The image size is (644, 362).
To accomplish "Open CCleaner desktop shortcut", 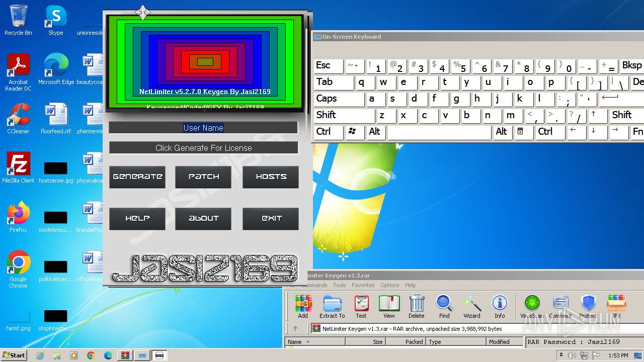I will point(18,119).
